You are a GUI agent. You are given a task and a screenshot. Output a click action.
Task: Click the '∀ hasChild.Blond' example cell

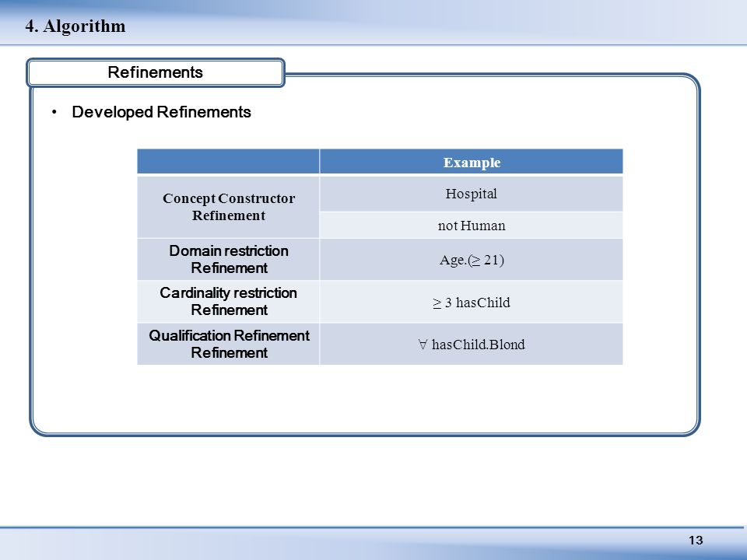pyautogui.click(x=472, y=345)
